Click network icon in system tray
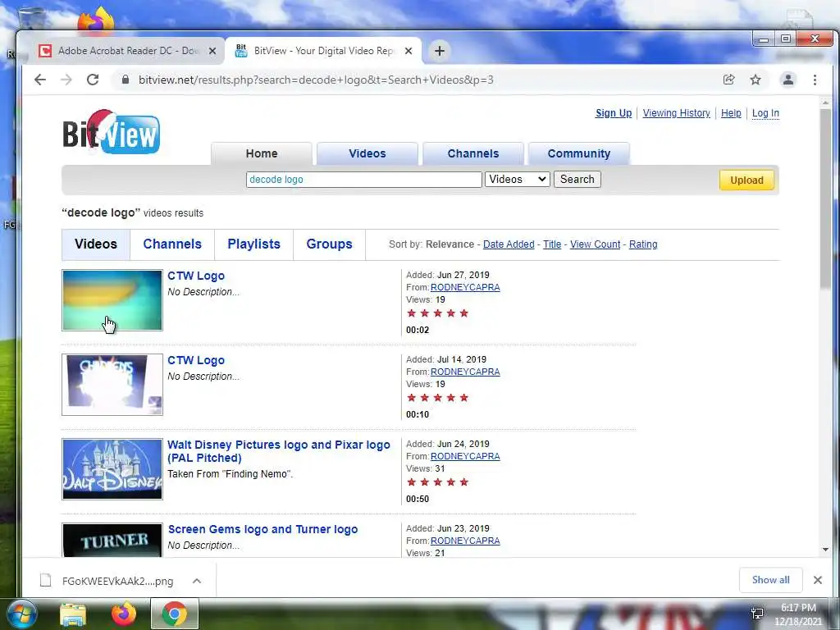 (x=757, y=614)
